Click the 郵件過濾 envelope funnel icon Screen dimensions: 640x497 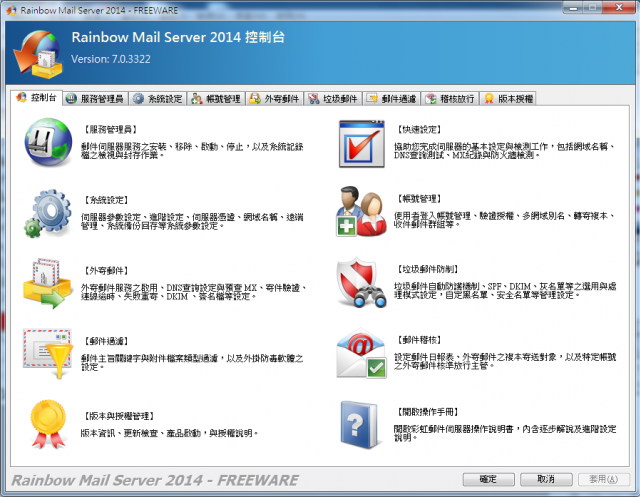[x=48, y=353]
